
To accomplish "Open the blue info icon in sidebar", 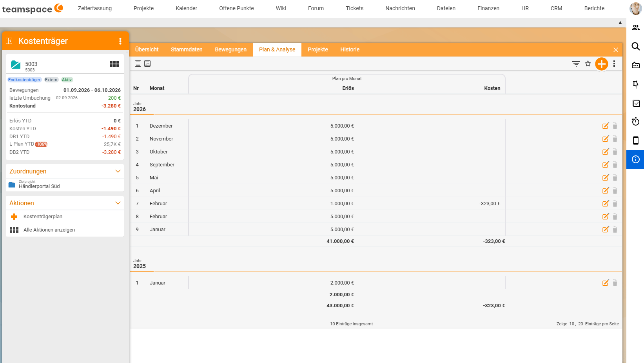I will pos(635,159).
